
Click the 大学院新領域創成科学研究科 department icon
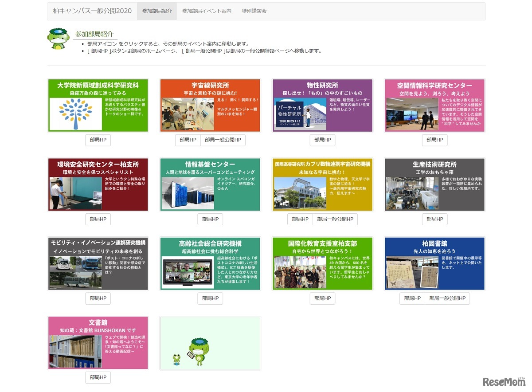point(98,106)
